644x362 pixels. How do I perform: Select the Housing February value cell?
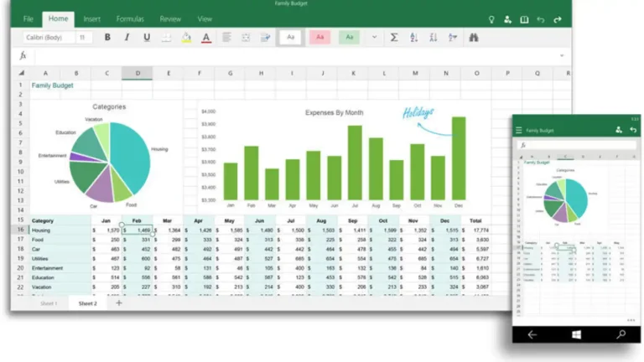click(x=138, y=230)
